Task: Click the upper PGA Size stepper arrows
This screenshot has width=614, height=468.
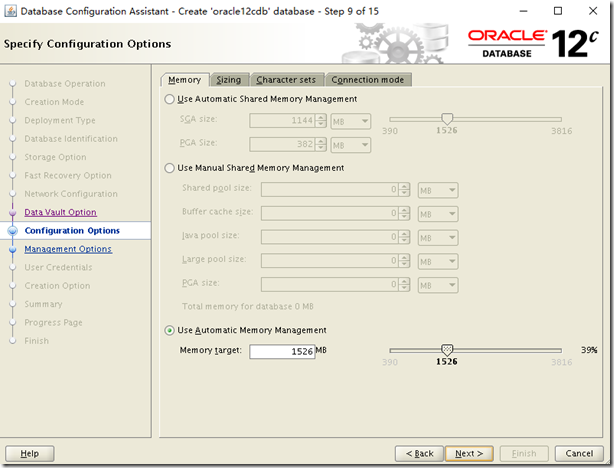Action: pyautogui.click(x=321, y=145)
